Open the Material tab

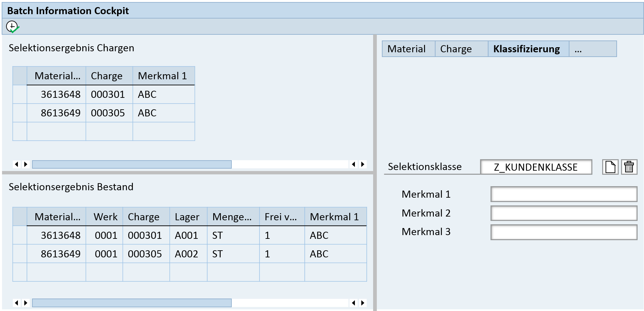[409, 49]
